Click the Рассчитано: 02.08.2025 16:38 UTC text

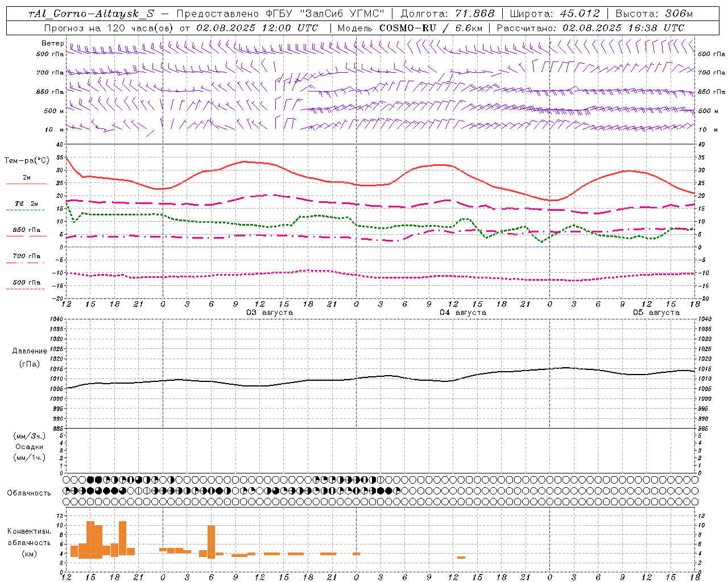point(590,28)
